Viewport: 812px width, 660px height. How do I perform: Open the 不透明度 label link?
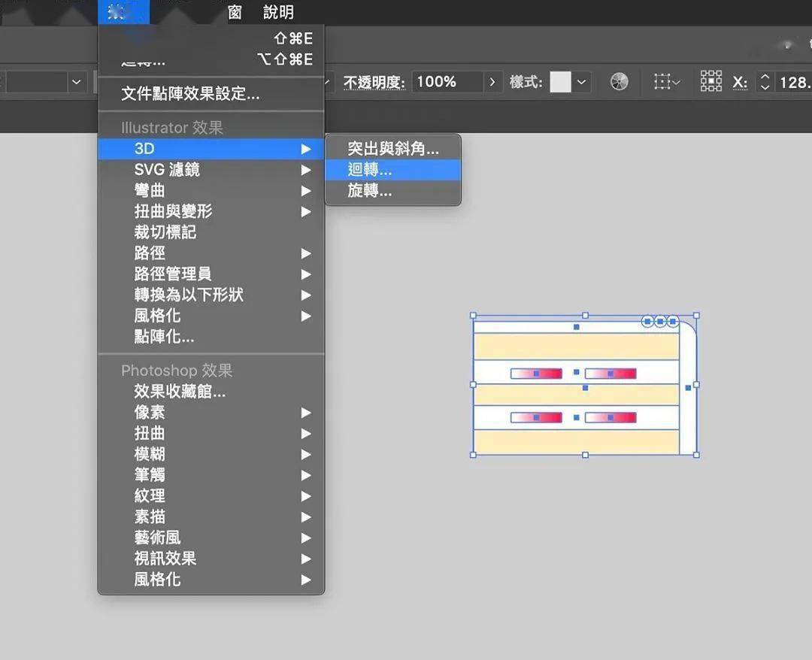click(x=374, y=82)
